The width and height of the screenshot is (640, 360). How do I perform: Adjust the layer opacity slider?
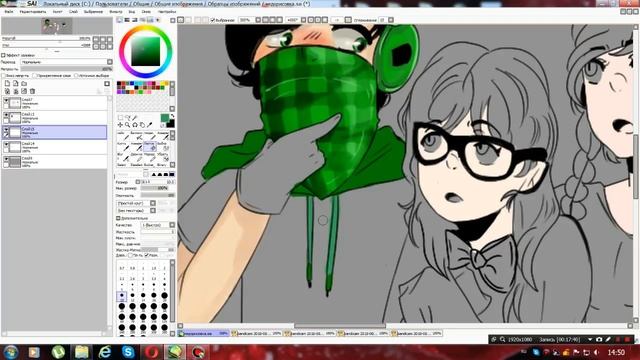tap(66, 69)
